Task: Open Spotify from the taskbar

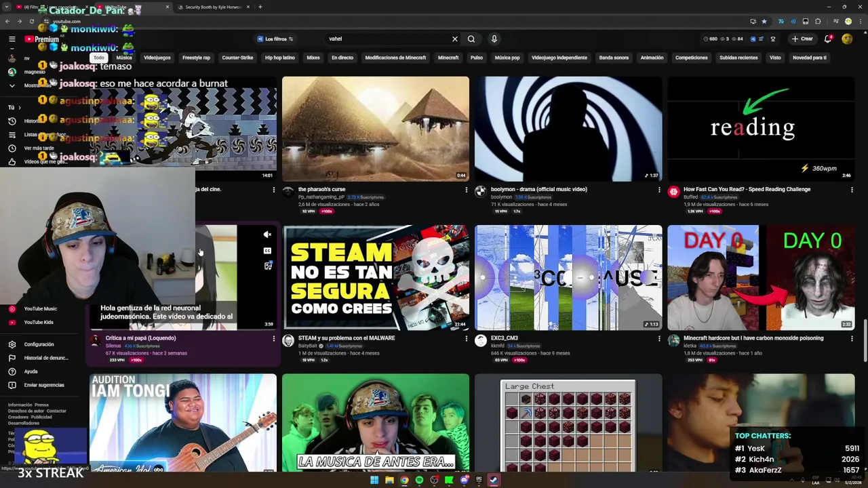Action: pos(419,480)
